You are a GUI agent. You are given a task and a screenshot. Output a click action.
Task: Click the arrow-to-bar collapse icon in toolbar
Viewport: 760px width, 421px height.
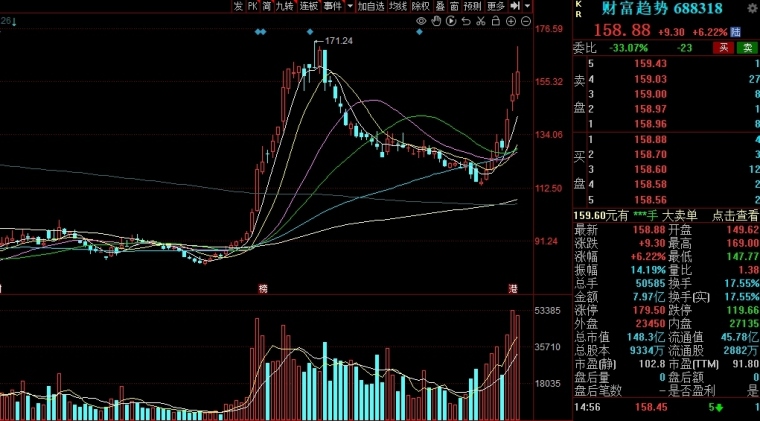[x=515, y=6]
